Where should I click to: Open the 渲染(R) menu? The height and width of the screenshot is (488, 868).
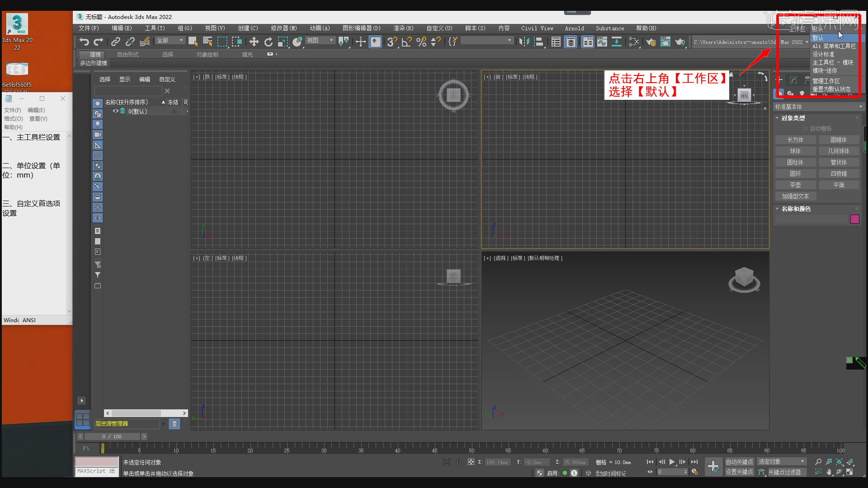(403, 28)
